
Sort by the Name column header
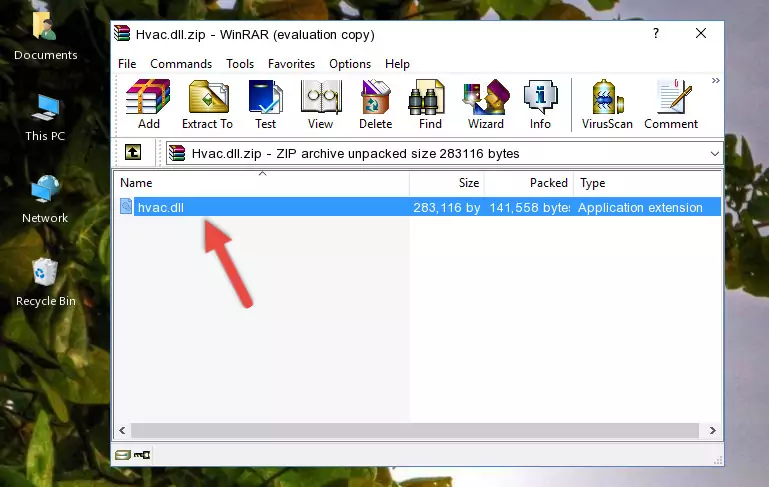(262, 183)
